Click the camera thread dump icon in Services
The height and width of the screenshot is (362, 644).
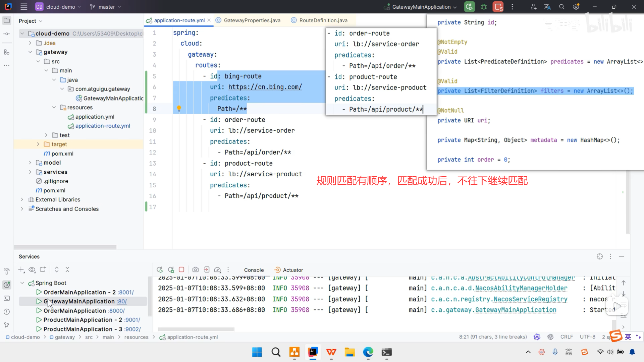pos(195,270)
